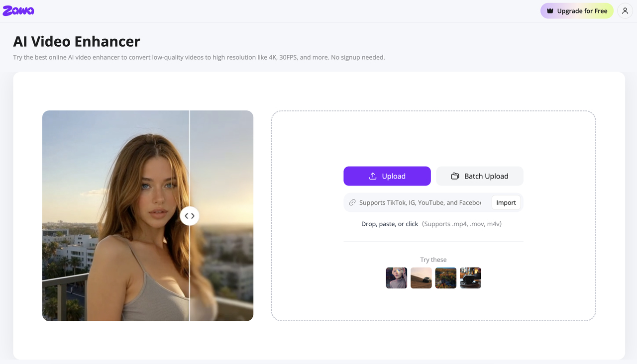Click the dashed upload drop zone
Viewport: 637px width, 364px height.
pos(433,216)
